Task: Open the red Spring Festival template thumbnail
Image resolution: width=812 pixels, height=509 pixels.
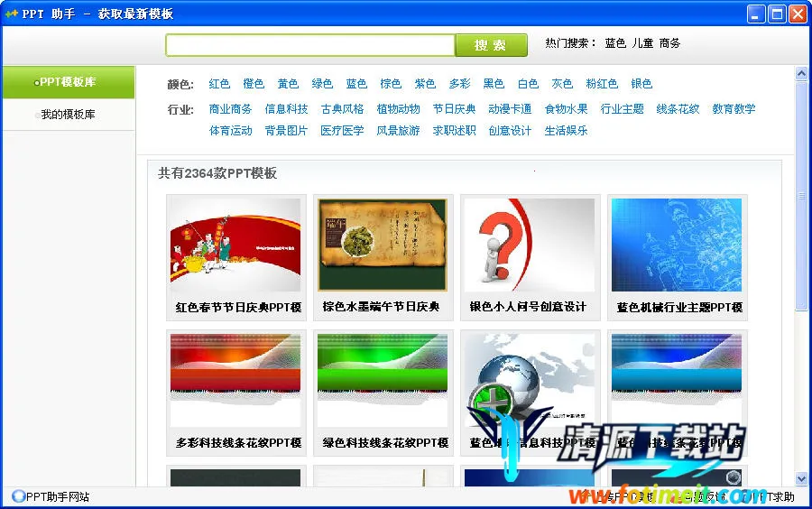Action: coord(235,245)
